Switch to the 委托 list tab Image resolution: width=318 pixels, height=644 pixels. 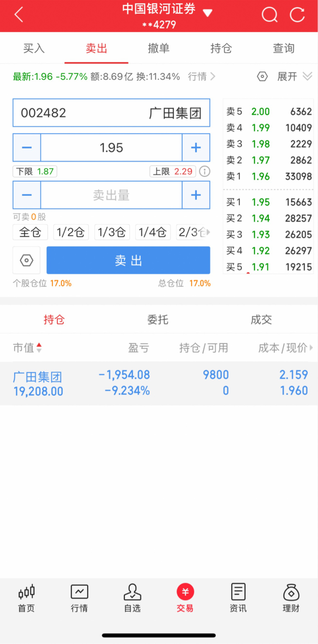[x=158, y=319]
